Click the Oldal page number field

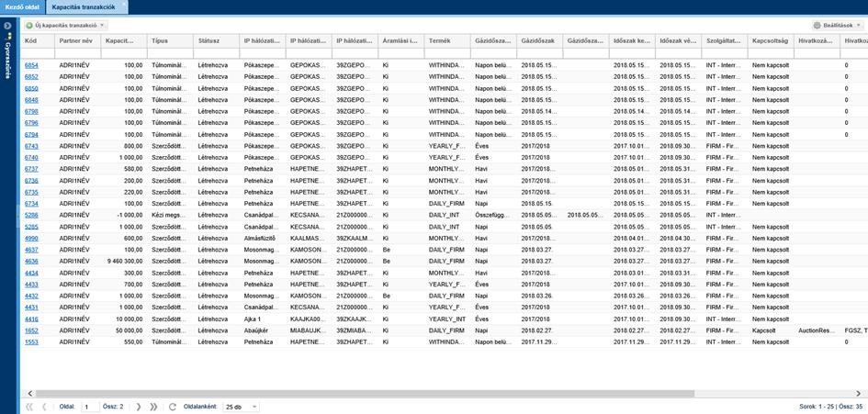[91, 407]
